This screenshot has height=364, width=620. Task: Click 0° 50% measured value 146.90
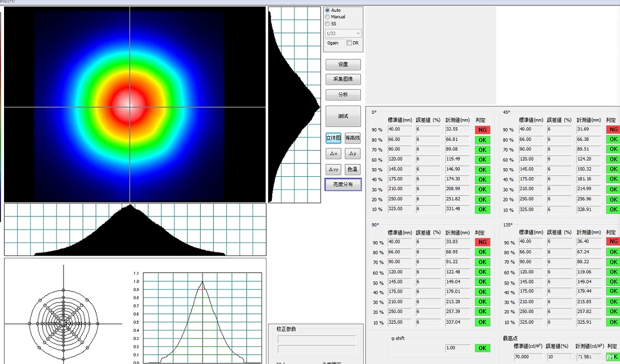458,169
